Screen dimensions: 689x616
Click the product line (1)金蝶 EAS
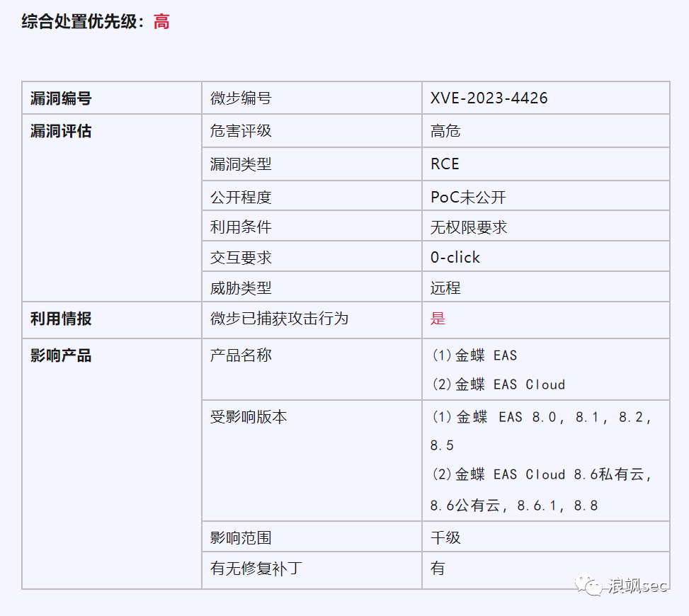(474, 355)
